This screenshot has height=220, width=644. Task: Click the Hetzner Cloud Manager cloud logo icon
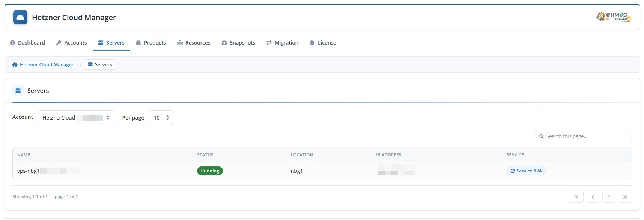(20, 17)
